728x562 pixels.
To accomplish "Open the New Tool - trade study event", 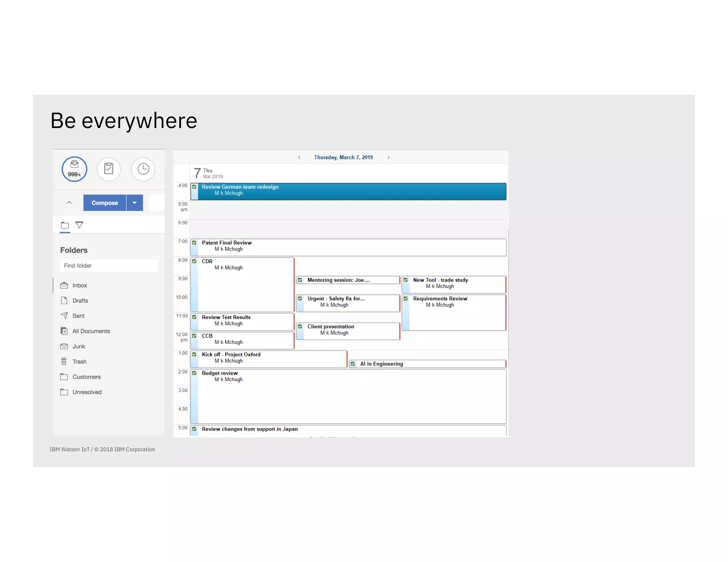I will [454, 285].
